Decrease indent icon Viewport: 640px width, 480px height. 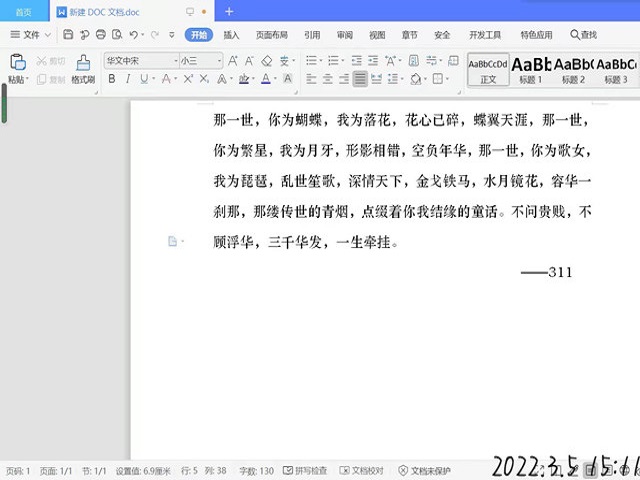357,61
